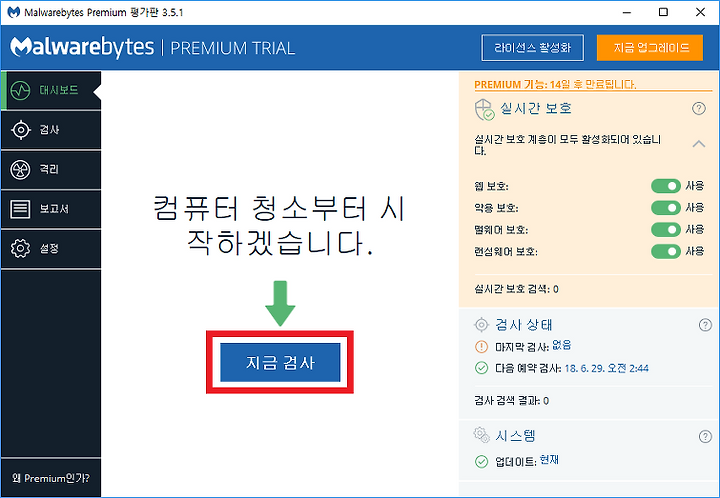Open help for 시스템 section
720x498 pixels.
pyautogui.click(x=705, y=436)
